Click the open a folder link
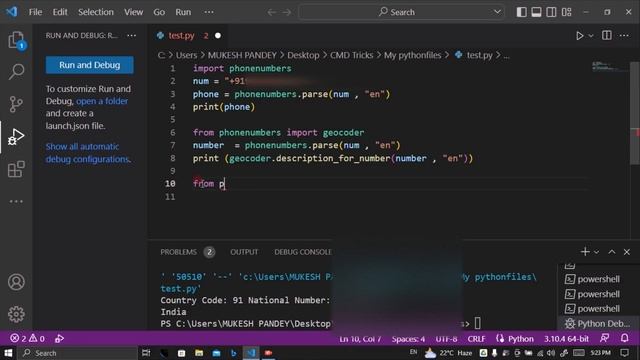Viewport: 640px width, 360px height. (102, 101)
